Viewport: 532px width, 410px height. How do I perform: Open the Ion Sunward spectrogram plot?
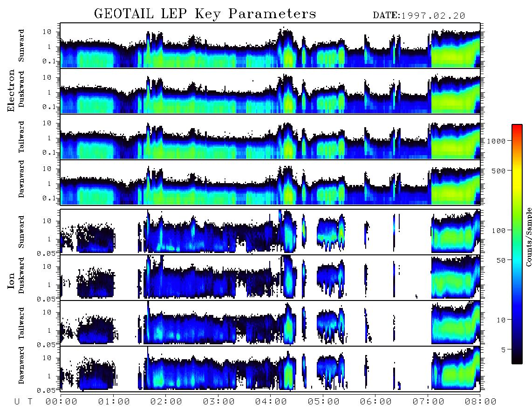point(270,232)
